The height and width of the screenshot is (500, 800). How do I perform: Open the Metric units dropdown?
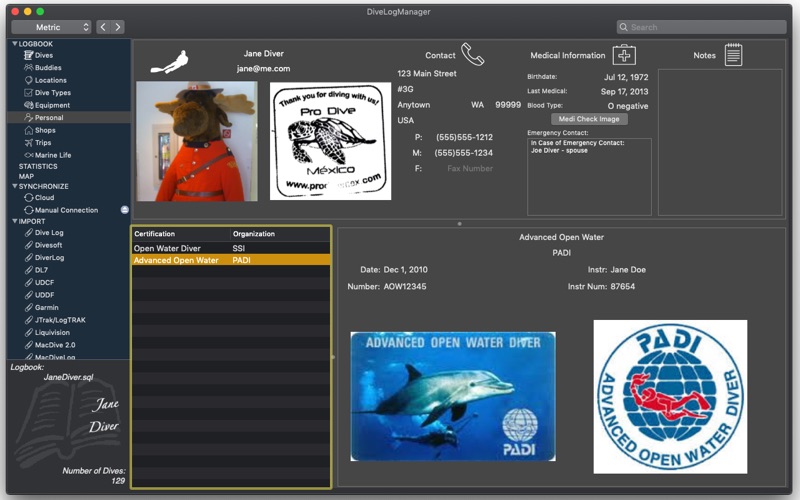click(x=51, y=27)
